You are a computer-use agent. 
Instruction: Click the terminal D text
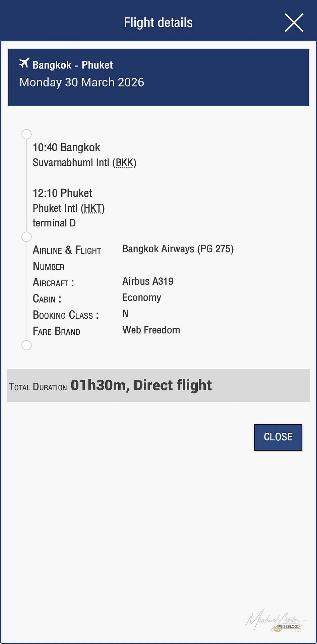click(54, 223)
